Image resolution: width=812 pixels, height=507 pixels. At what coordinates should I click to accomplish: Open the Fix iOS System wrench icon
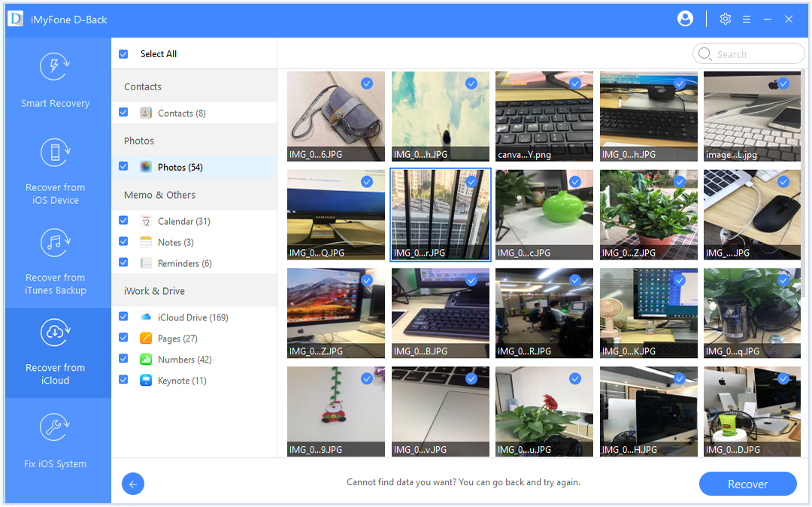[55, 427]
